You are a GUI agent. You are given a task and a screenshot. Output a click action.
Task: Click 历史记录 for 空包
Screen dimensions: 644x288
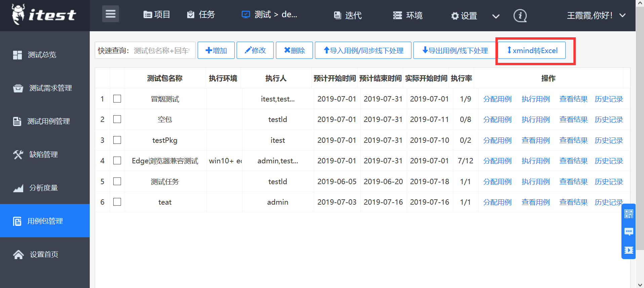pos(609,120)
